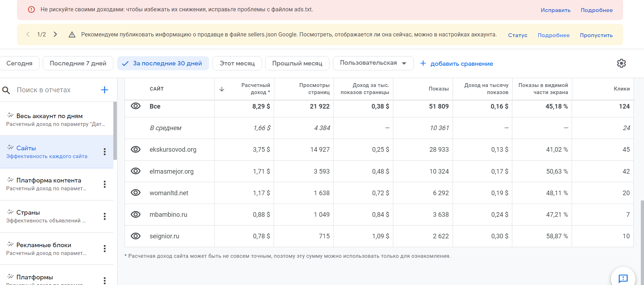Click the sort arrow in the Сайт column header
644x285 pixels.
pyautogui.click(x=222, y=89)
